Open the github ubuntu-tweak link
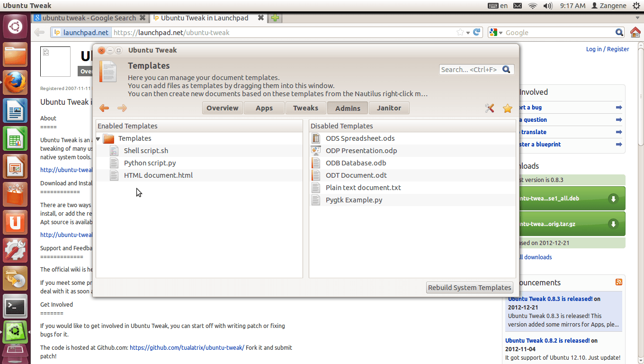The height and width of the screenshot is (364, 644). 187,347
